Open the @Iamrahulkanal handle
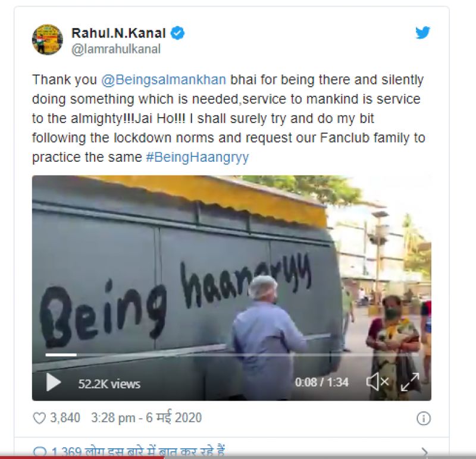 116,49
